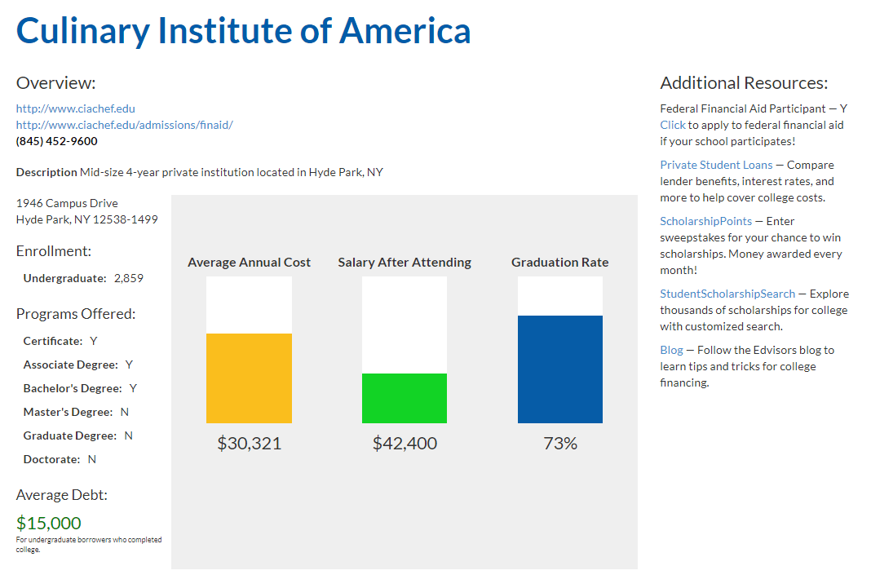Click the yellow Average Annual Cost bar

249,378
